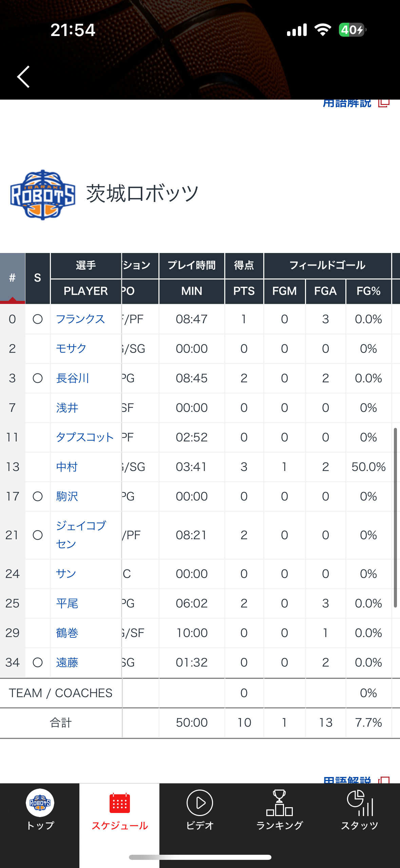Image resolution: width=400 pixels, height=868 pixels.
Task: Sort by FG% column header
Action: click(x=368, y=291)
